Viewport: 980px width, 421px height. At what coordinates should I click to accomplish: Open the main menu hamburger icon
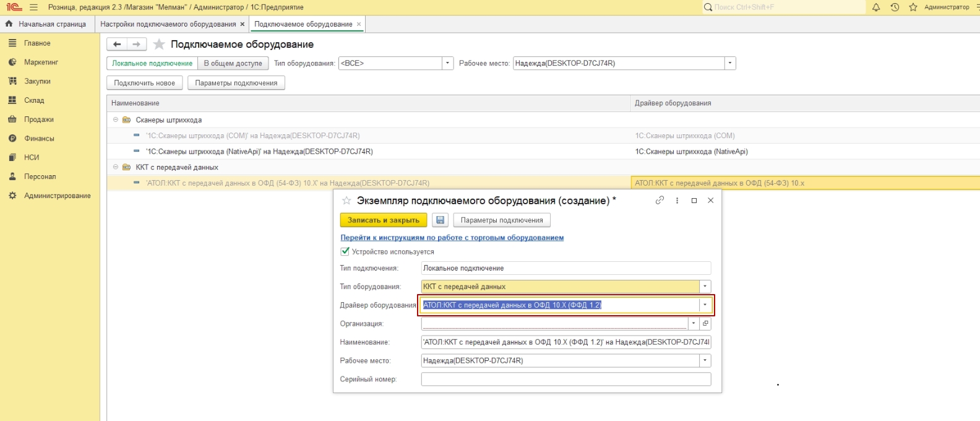pos(33,7)
